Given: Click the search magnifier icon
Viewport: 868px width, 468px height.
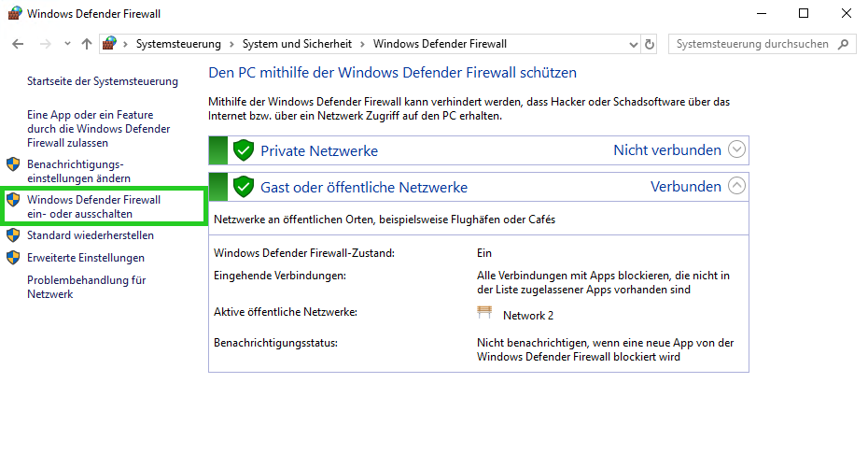Looking at the screenshot, I should [x=843, y=44].
